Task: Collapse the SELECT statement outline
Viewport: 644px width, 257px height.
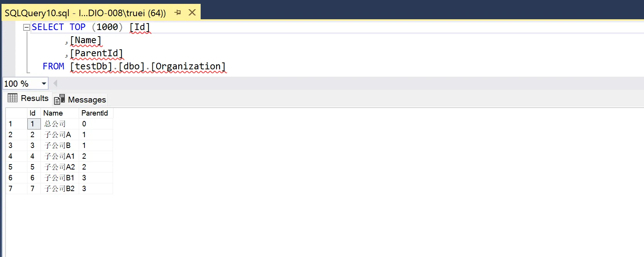Action: (x=27, y=27)
